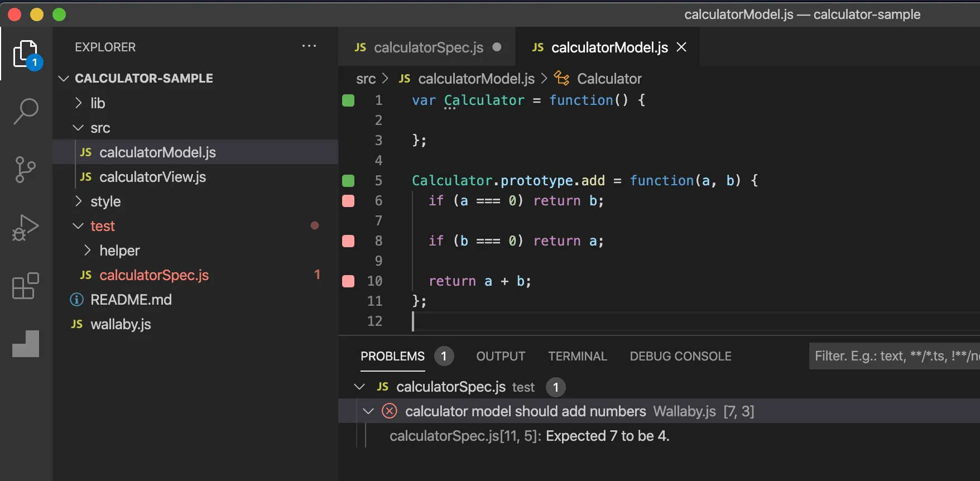This screenshot has height=481, width=980.
Task: Click the green coverage indicator on line 5
Action: pos(348,181)
